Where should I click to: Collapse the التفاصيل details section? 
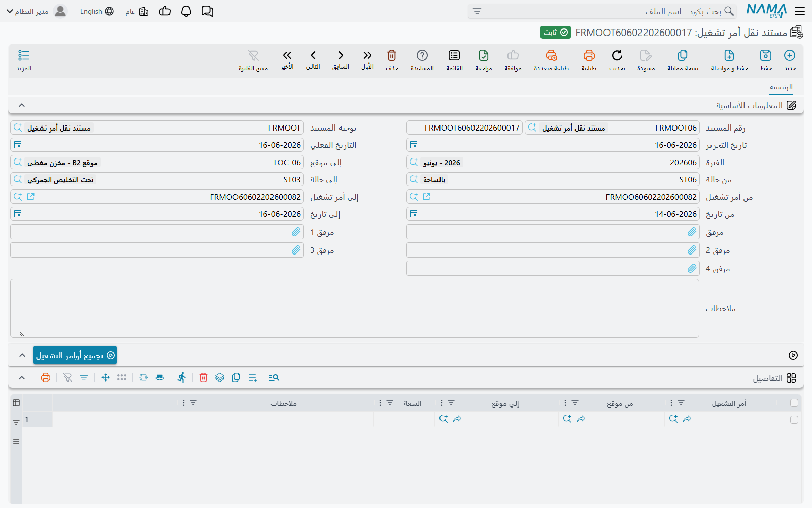click(22, 378)
